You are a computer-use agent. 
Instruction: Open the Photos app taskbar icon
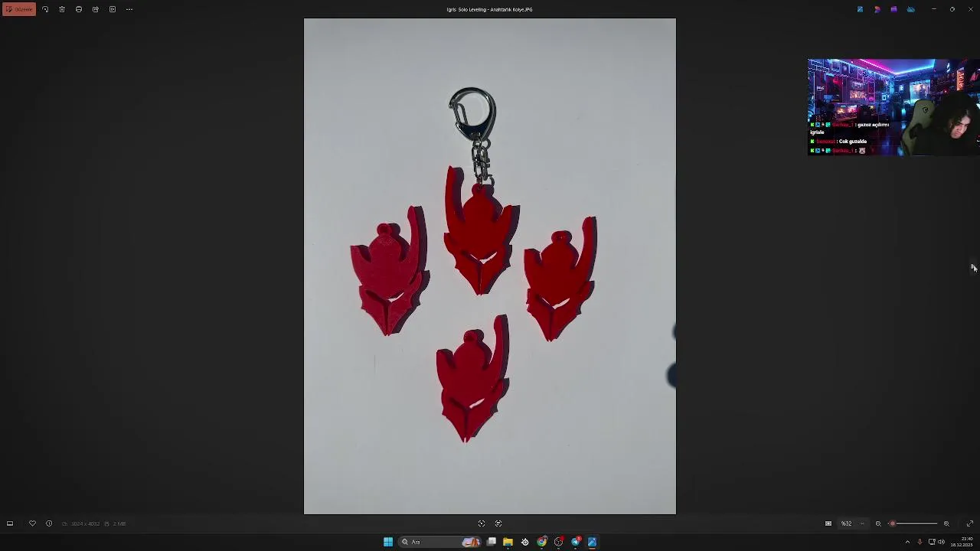[592, 542]
